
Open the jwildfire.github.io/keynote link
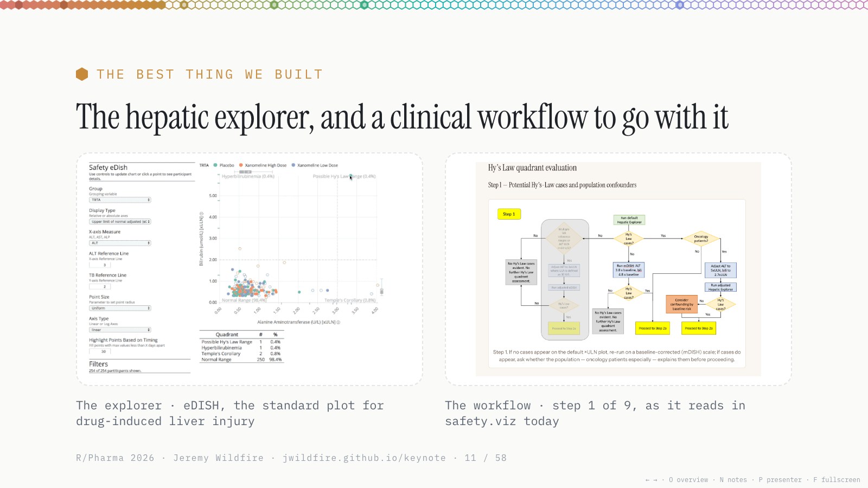pos(364,458)
